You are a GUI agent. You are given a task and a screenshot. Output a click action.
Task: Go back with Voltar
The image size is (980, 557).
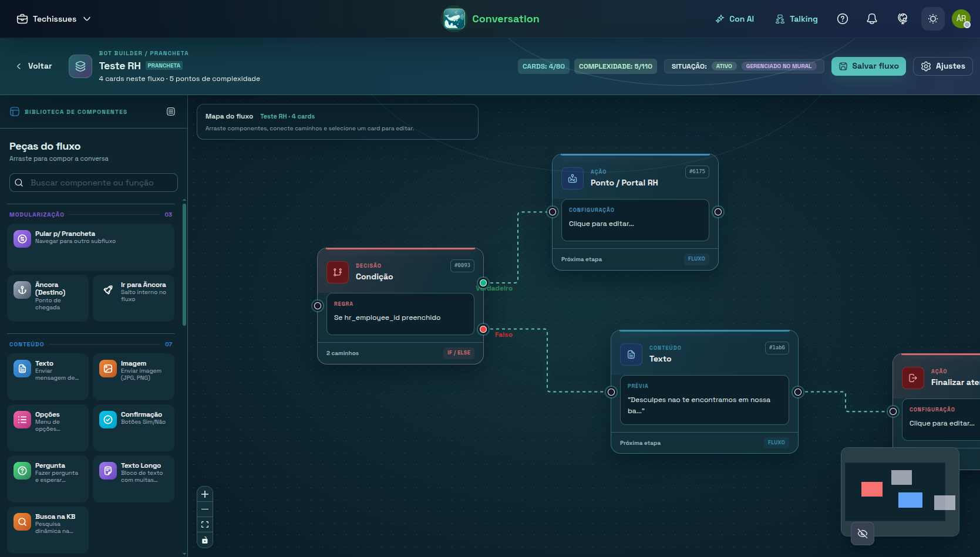(x=34, y=66)
